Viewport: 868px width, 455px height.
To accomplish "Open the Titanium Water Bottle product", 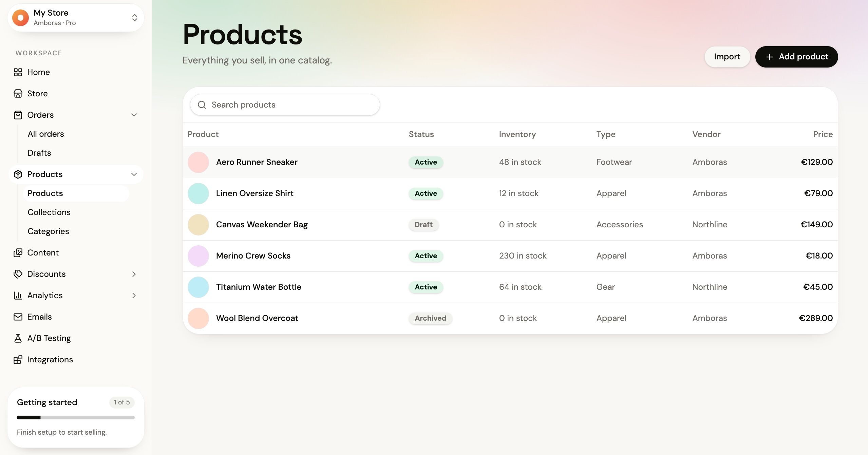I will (x=259, y=287).
